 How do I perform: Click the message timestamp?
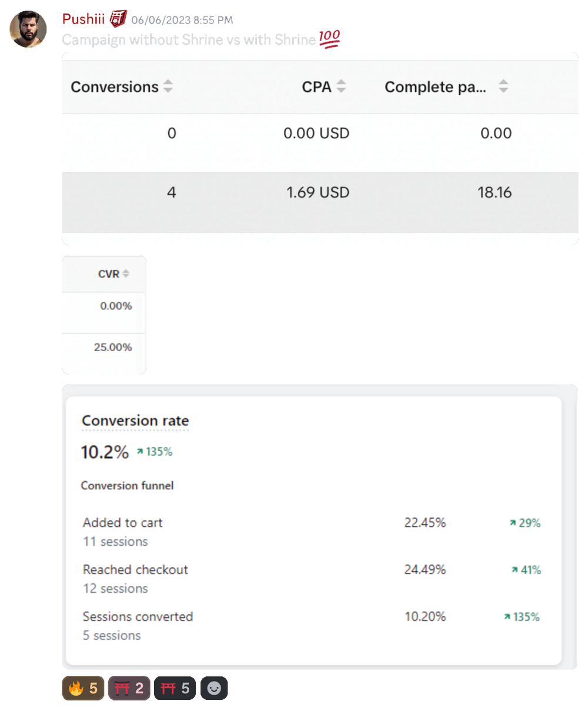[182, 20]
